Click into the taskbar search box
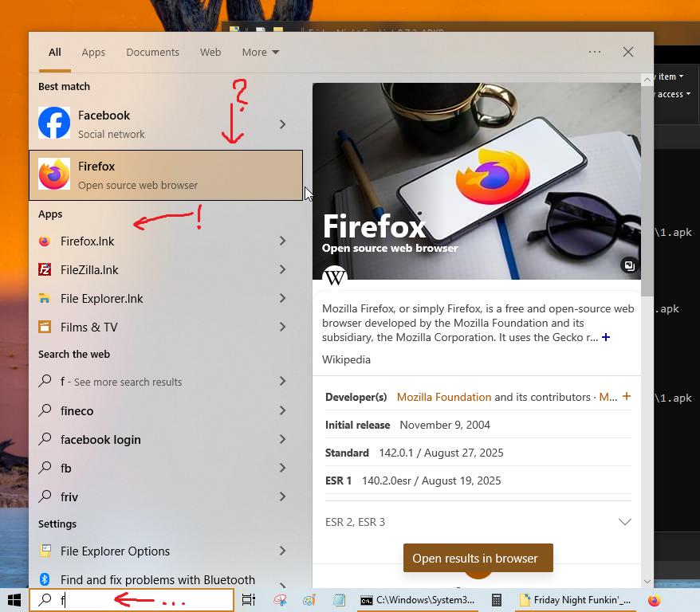700x612 pixels. tap(132, 600)
